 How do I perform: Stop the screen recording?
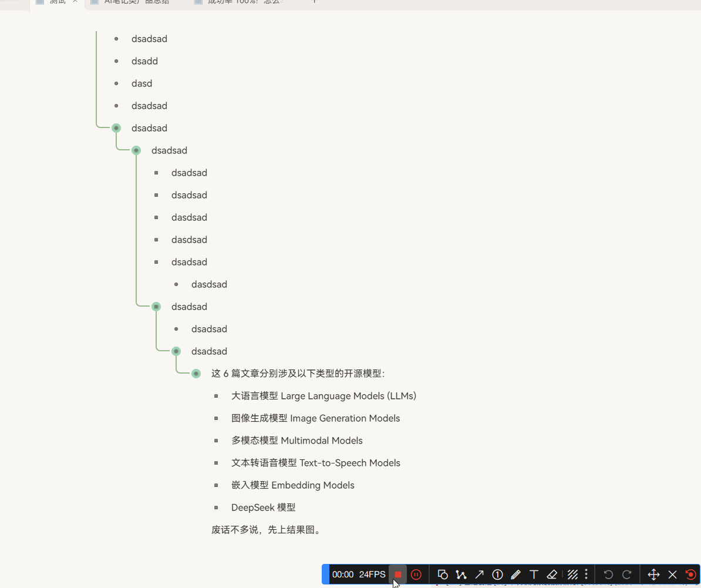point(398,574)
